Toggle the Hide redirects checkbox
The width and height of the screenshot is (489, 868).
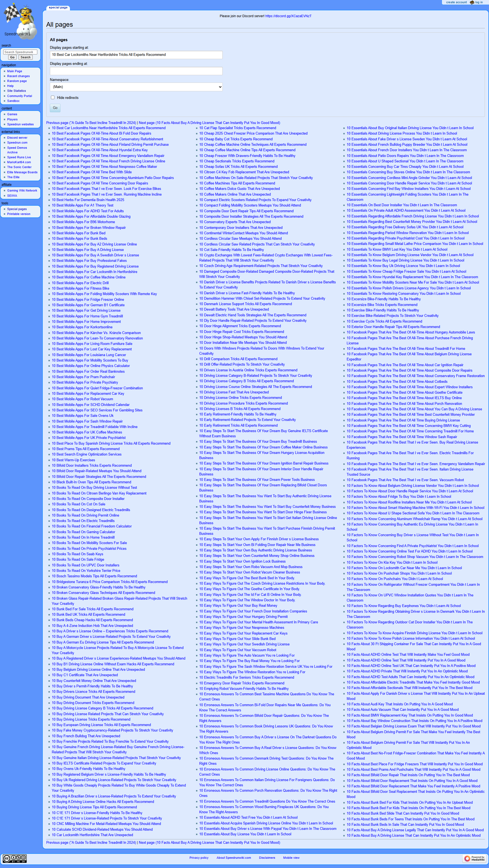(x=53, y=97)
